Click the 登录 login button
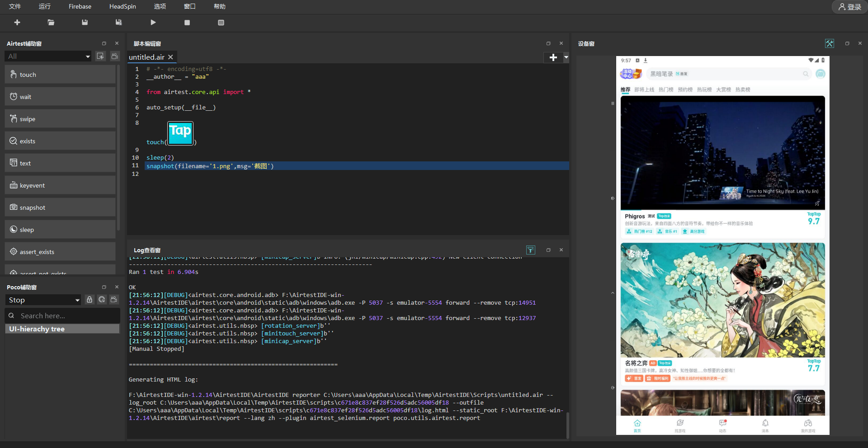 pos(849,7)
